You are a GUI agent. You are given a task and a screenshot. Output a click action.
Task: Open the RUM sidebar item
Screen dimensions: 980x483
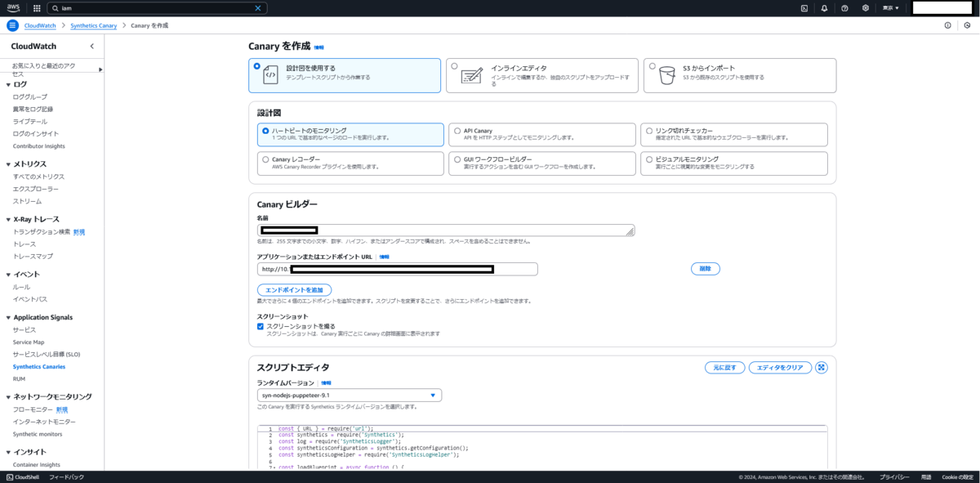click(19, 379)
